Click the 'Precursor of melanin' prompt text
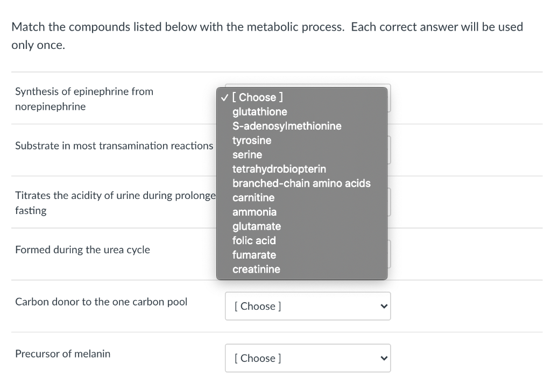Viewport: 551px width, 392px height. coord(62,354)
